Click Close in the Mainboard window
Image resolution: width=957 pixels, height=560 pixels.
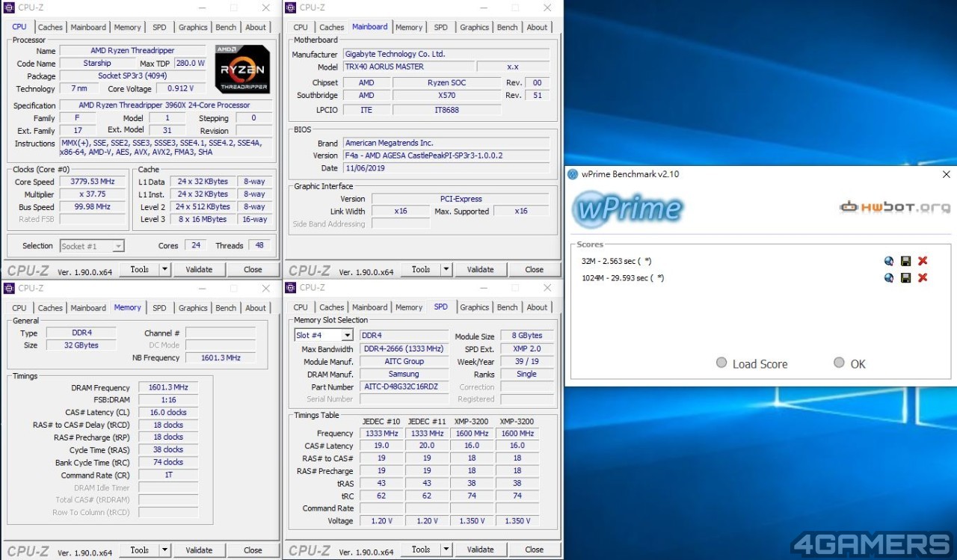coord(534,269)
